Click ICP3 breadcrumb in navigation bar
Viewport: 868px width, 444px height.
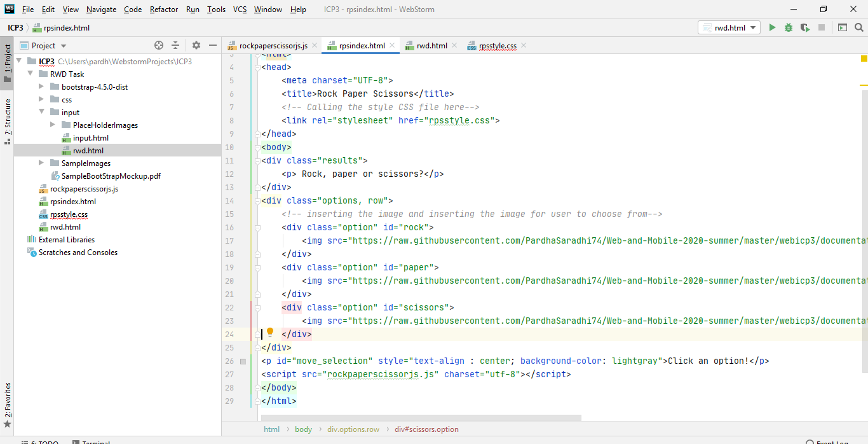pyautogui.click(x=15, y=28)
